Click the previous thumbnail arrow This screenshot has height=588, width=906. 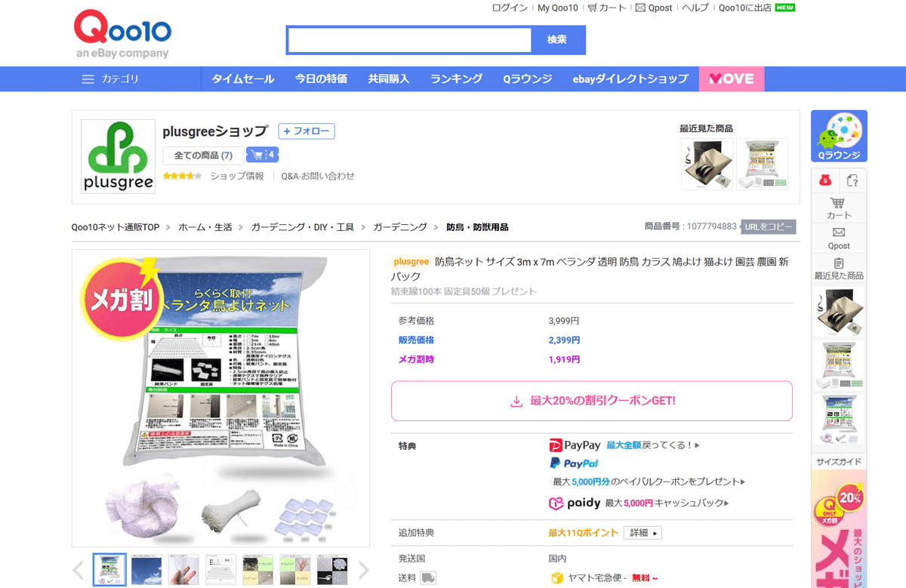79,569
